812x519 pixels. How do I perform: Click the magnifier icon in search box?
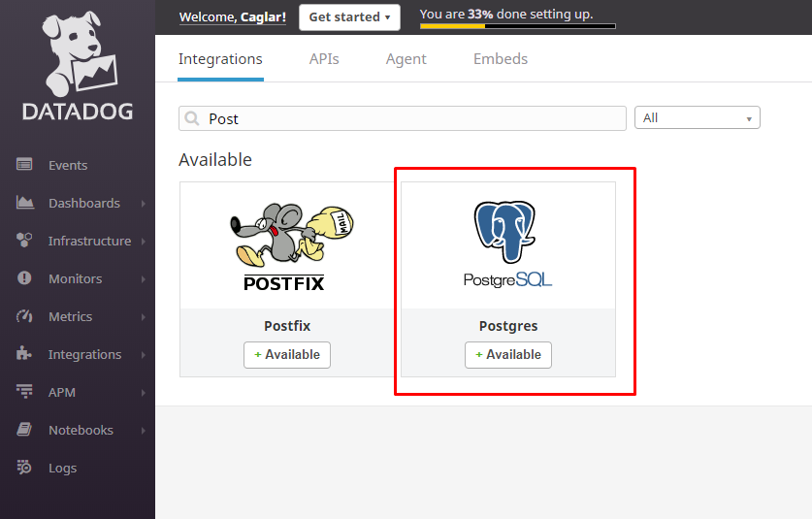click(192, 118)
